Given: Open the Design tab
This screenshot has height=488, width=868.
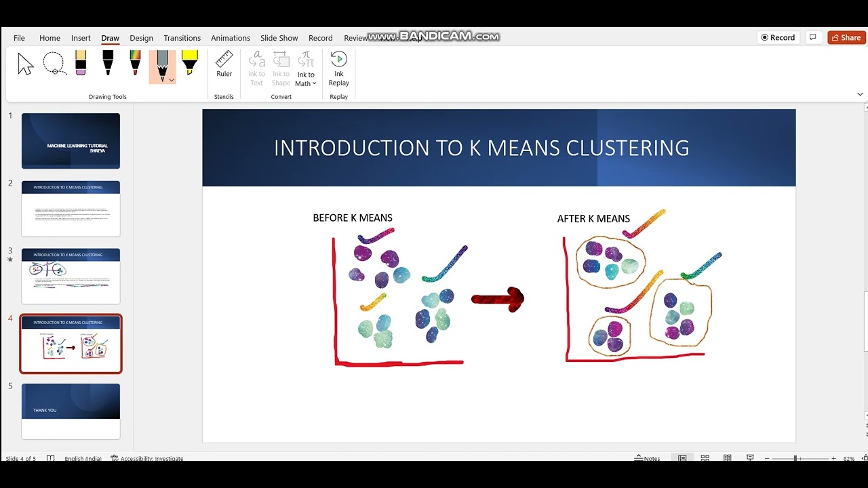Looking at the screenshot, I should 141,38.
